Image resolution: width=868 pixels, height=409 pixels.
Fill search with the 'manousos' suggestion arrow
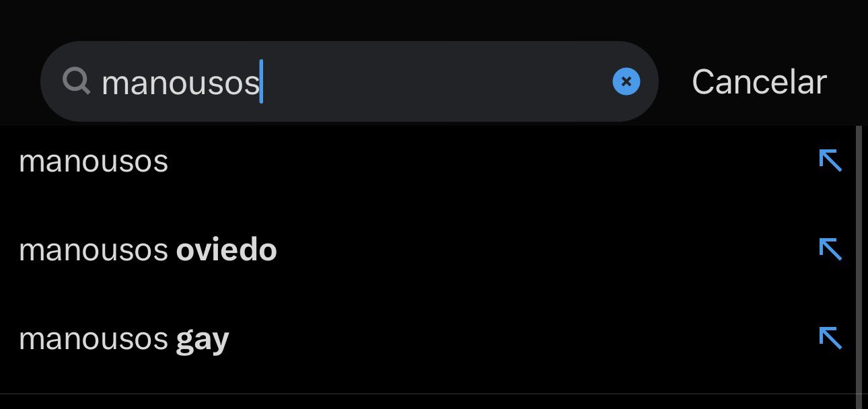(830, 161)
